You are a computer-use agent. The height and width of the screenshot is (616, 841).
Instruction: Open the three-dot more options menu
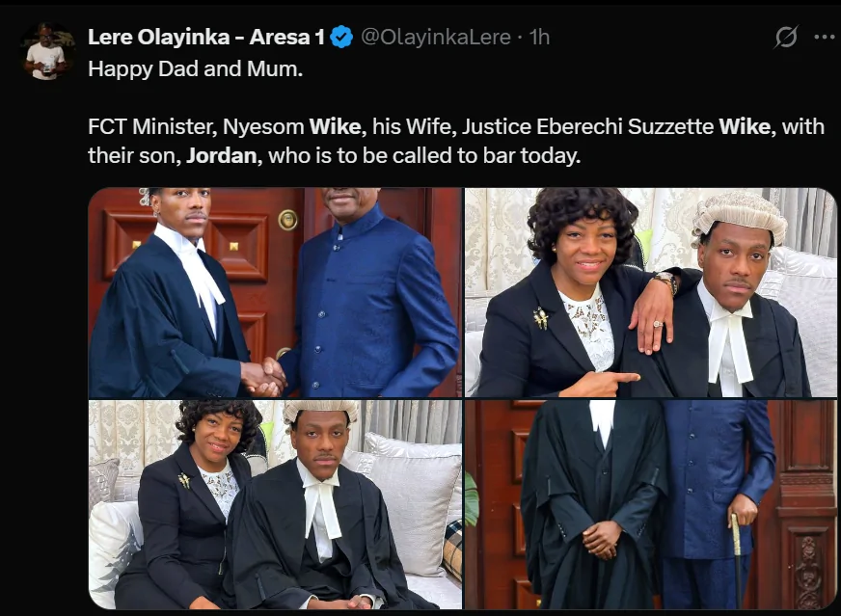[825, 37]
